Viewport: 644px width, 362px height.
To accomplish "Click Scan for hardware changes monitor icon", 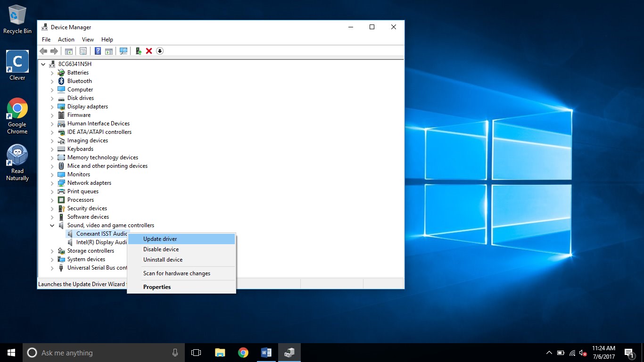I will (124, 51).
